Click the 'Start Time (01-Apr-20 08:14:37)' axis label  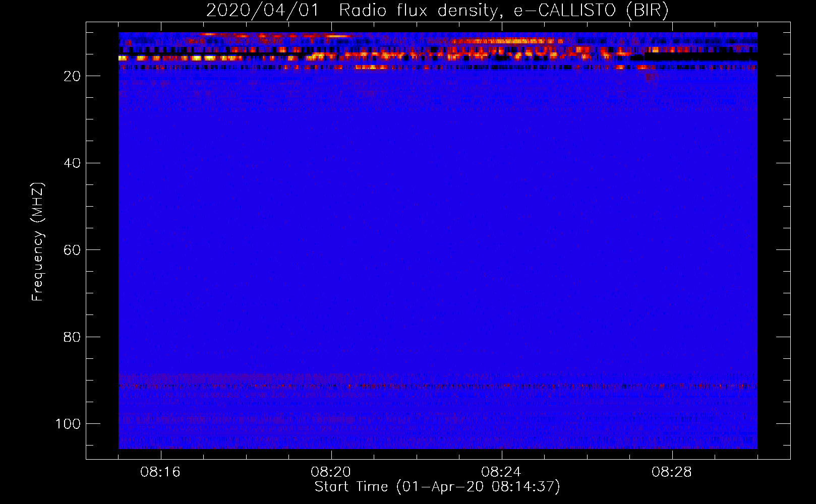[x=437, y=487]
